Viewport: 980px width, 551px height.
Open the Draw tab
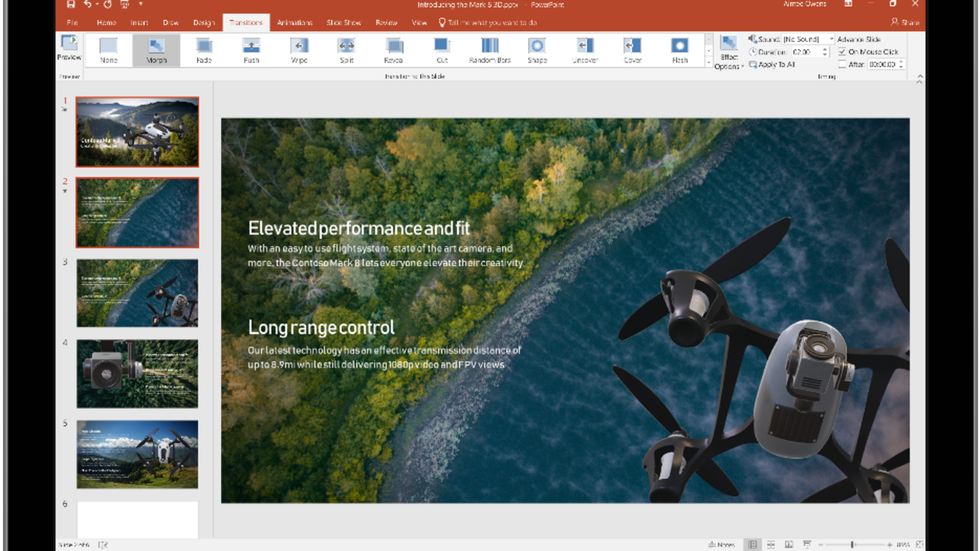click(x=171, y=23)
